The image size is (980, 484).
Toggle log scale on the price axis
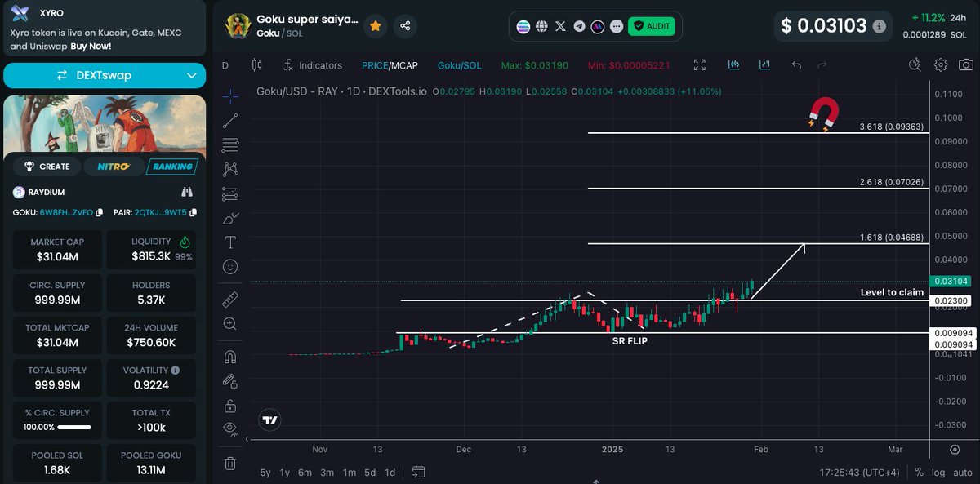pos(938,473)
